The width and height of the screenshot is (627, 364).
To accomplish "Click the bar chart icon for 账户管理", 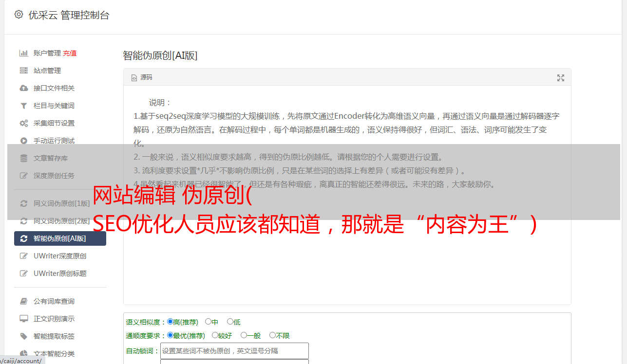I will click(23, 53).
